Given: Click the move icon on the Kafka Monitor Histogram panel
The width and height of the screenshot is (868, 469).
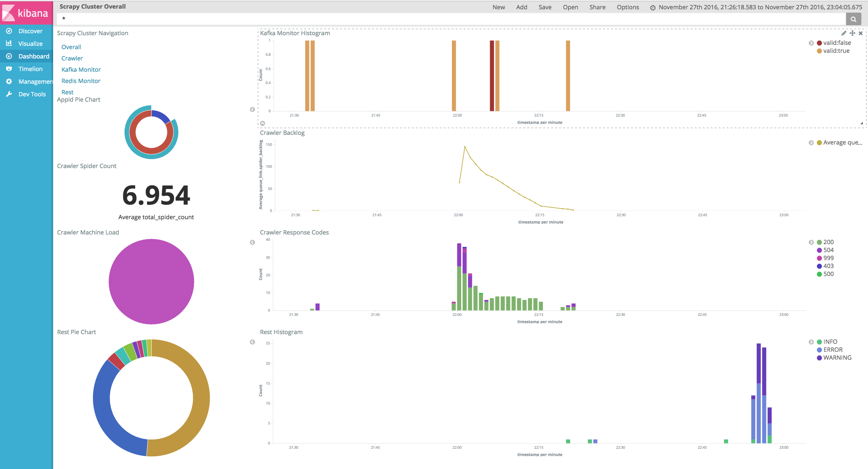Looking at the screenshot, I should pyautogui.click(x=852, y=33).
